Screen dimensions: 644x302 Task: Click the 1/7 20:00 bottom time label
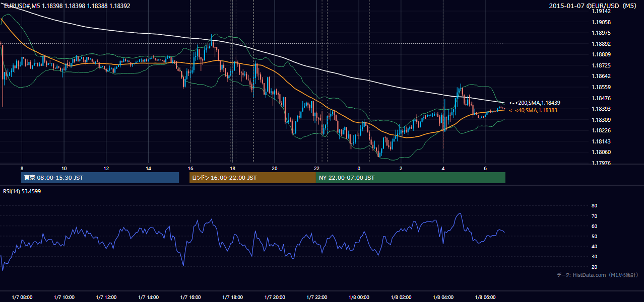click(x=275, y=297)
